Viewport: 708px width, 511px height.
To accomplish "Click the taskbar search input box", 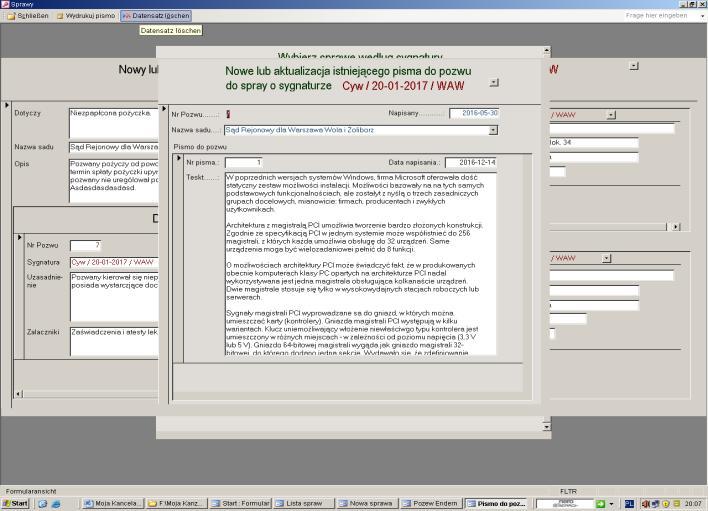I will (x=564, y=504).
